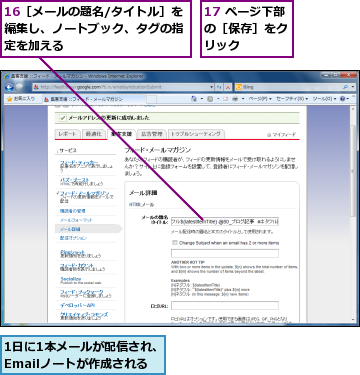Click the red Stop loading icon
Image resolution: width=360 pixels, height=375 pixels.
228,87
